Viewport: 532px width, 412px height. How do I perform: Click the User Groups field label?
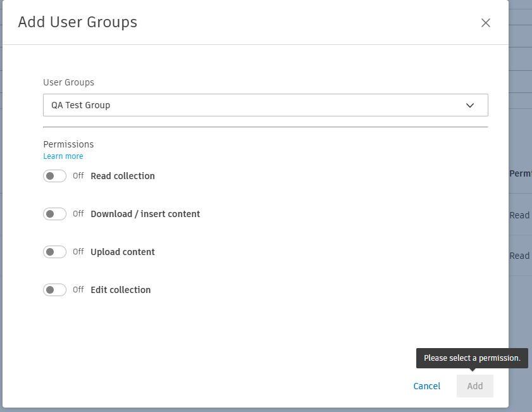(x=68, y=82)
